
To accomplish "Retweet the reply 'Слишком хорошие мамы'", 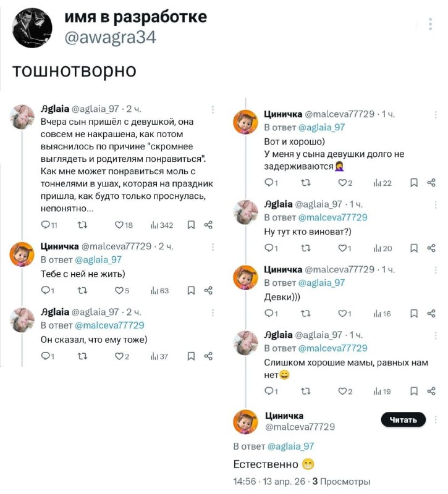I will click(x=305, y=391).
